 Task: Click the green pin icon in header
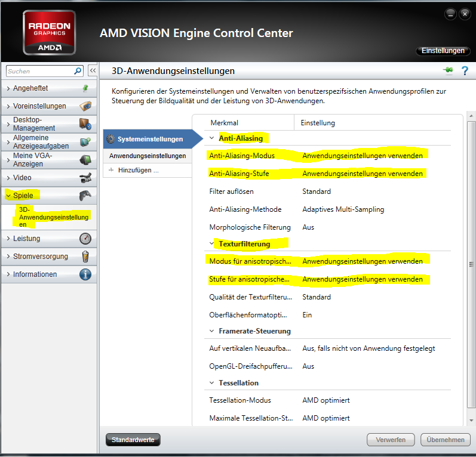(x=448, y=70)
